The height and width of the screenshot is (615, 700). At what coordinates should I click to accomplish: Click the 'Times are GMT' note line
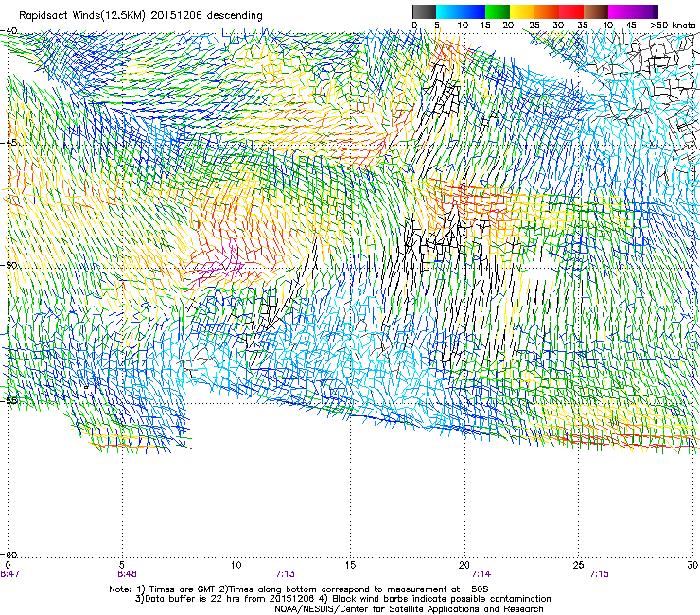pyautogui.click(x=299, y=589)
